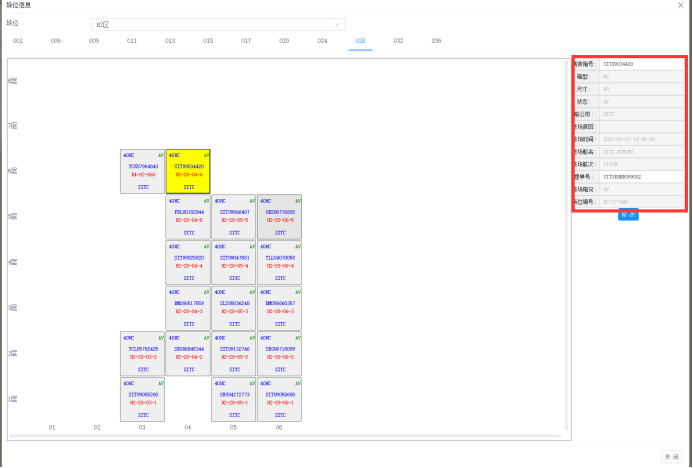Select container tile in row 4, column 05
Image resolution: width=693 pixels, height=468 pixels.
(x=233, y=262)
